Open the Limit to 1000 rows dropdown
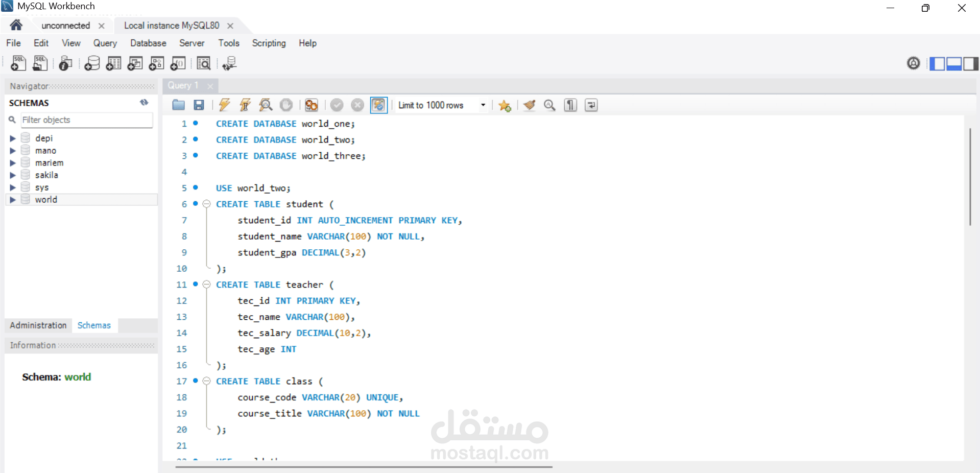 482,105
